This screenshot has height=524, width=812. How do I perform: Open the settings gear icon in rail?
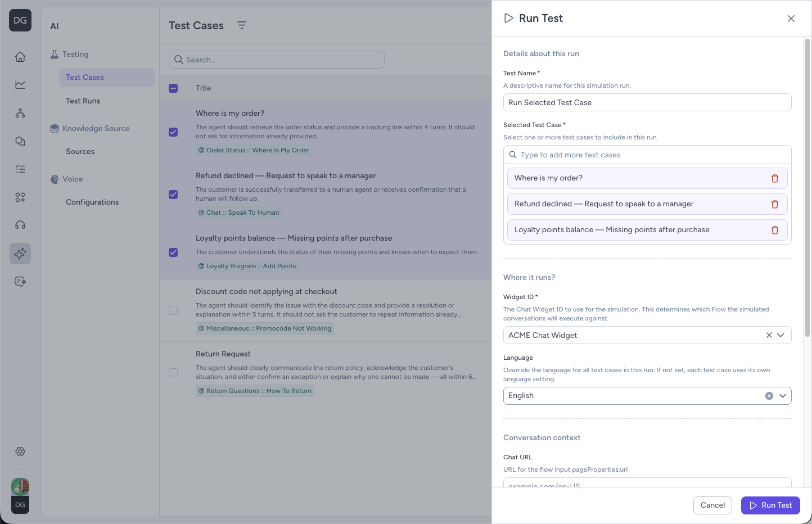tap(20, 451)
